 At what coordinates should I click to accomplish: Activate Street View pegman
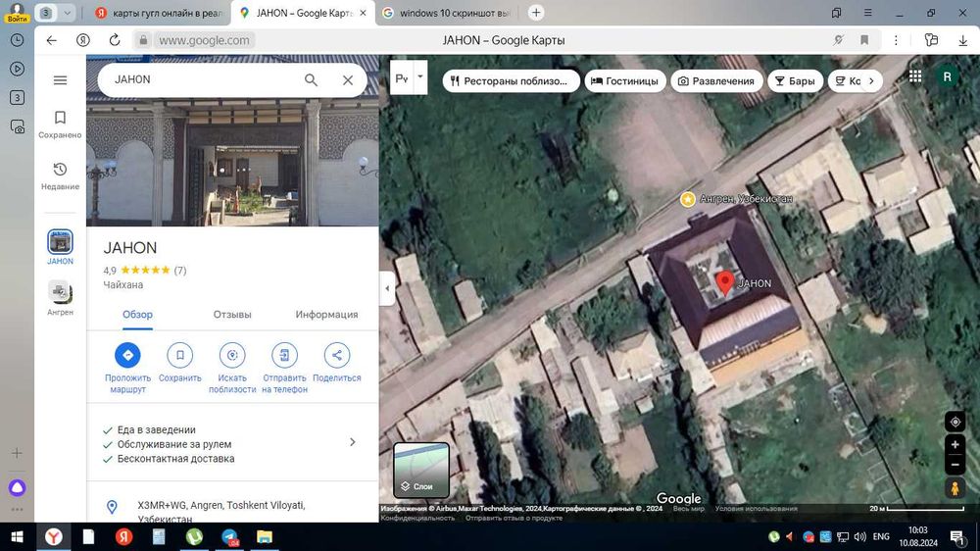tap(955, 488)
